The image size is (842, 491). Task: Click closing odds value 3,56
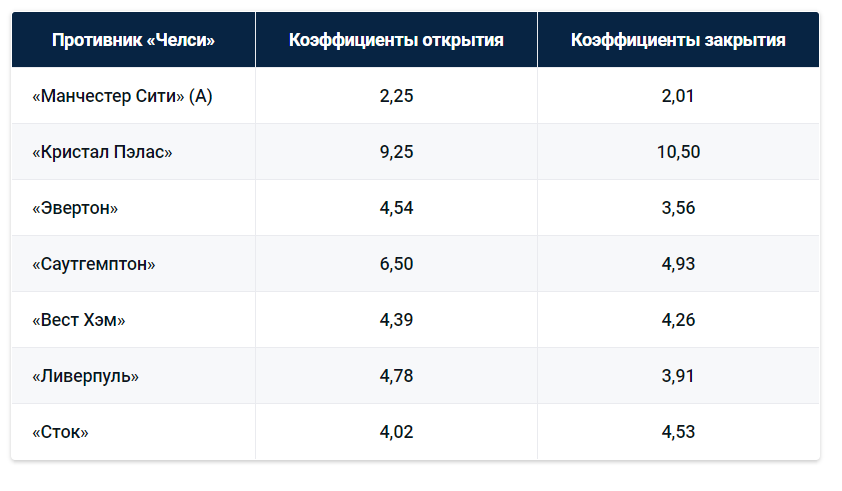[x=678, y=208]
